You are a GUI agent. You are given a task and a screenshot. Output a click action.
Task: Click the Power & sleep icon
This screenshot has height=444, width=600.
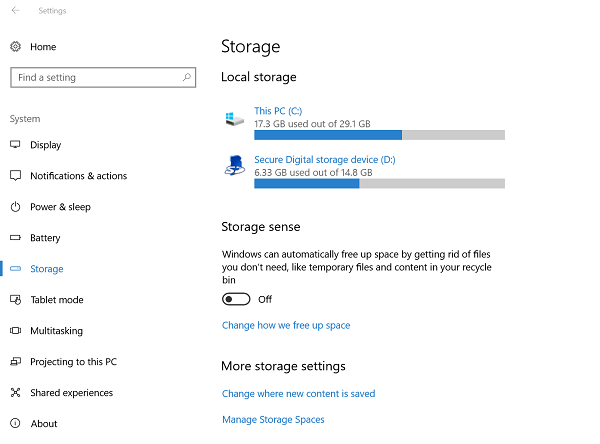click(x=15, y=207)
